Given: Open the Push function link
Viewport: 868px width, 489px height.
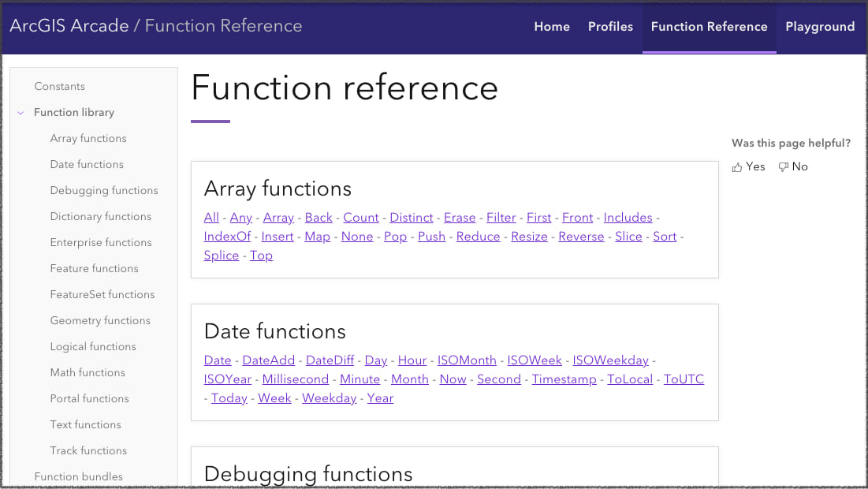Looking at the screenshot, I should (x=431, y=237).
